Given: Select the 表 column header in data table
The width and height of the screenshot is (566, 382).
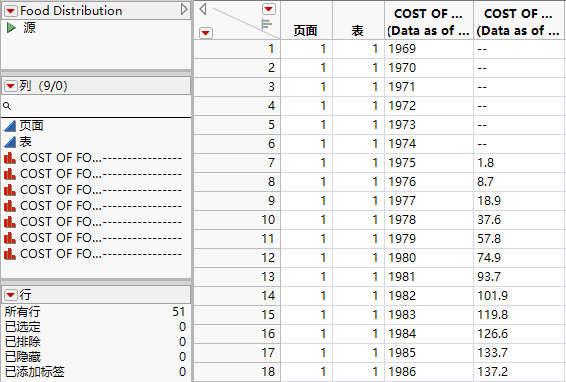Looking at the screenshot, I should click(358, 21).
